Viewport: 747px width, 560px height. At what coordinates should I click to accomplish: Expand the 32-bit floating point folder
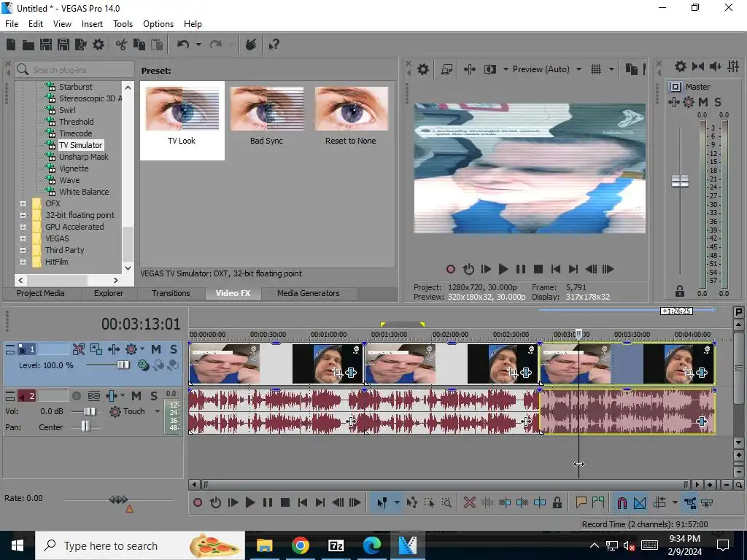[23, 215]
